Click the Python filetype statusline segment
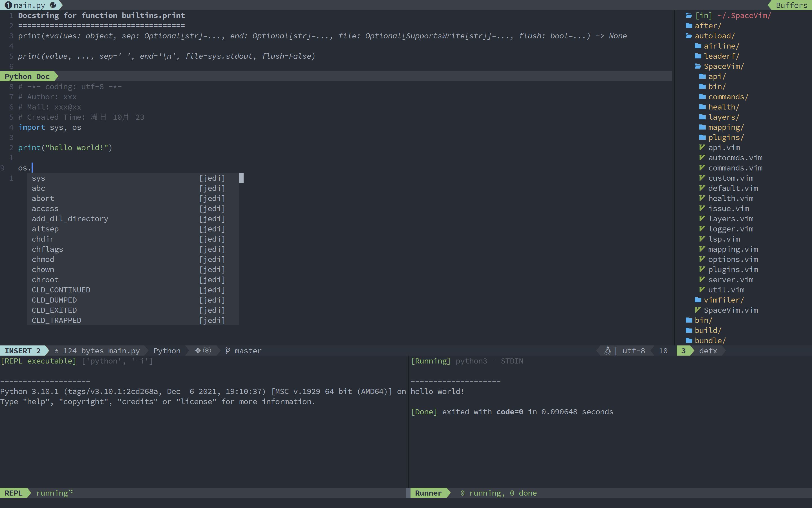 (167, 351)
